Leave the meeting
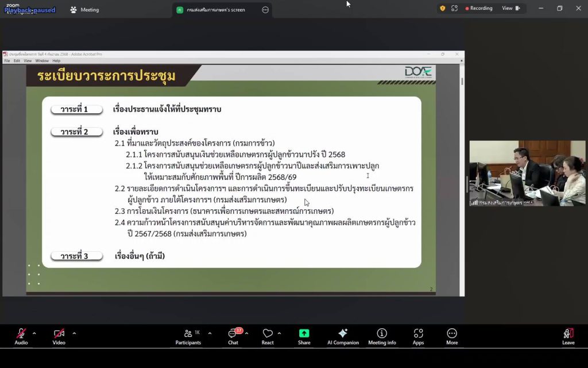Screen dimensions: 588x368 [x=568, y=336]
